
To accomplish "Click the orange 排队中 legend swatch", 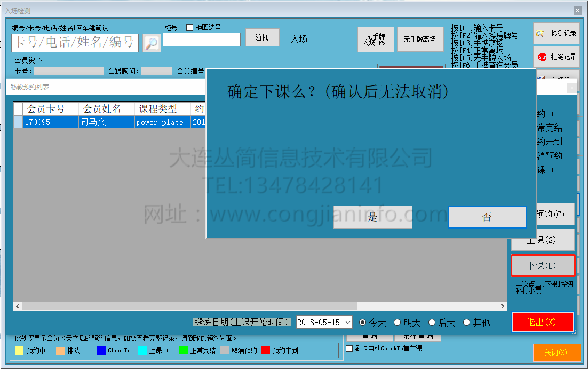I will tap(60, 350).
